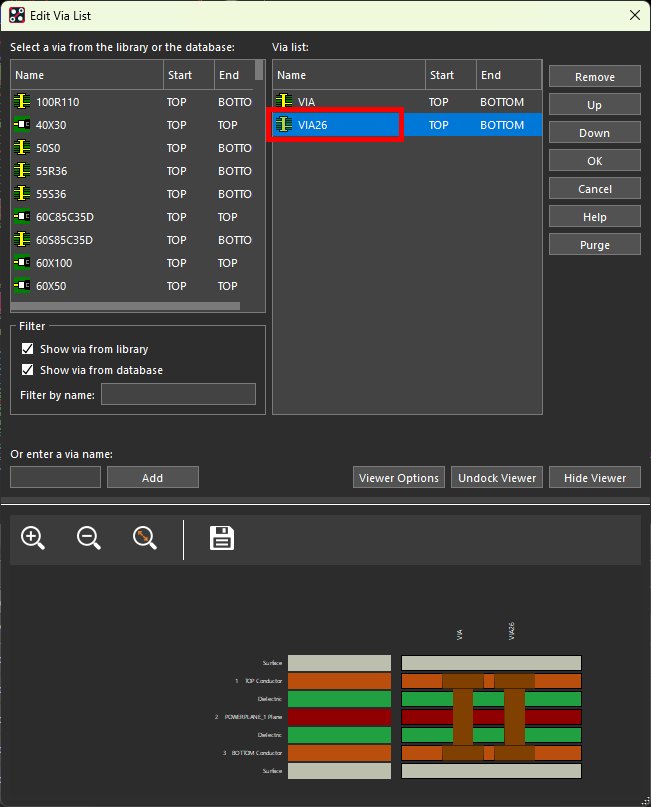Select the VIA entry in via list

[x=306, y=102]
